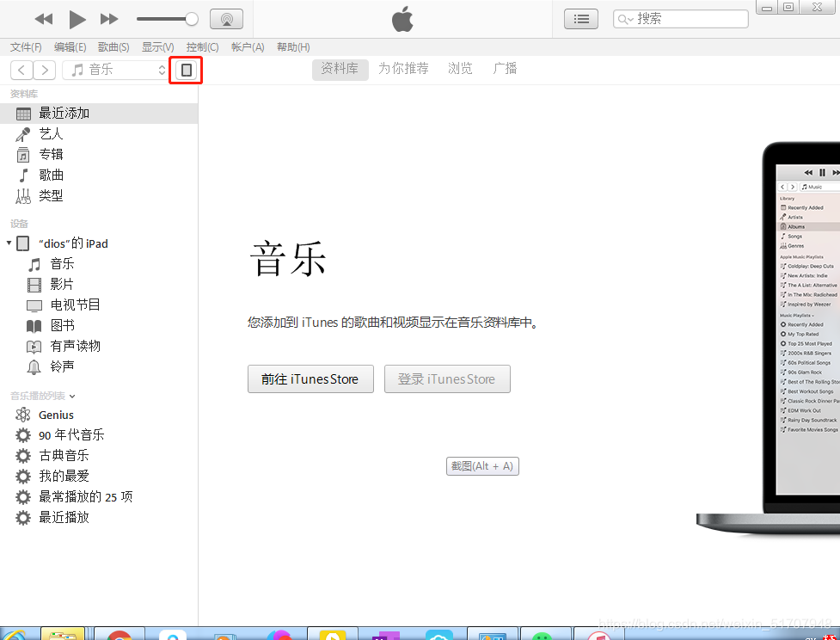
Task: Open the file explorer taskbar icon
Action: pyautogui.click(x=64, y=634)
